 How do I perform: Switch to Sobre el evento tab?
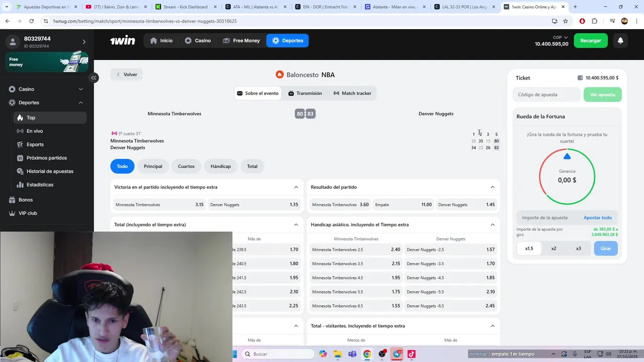coord(258,94)
